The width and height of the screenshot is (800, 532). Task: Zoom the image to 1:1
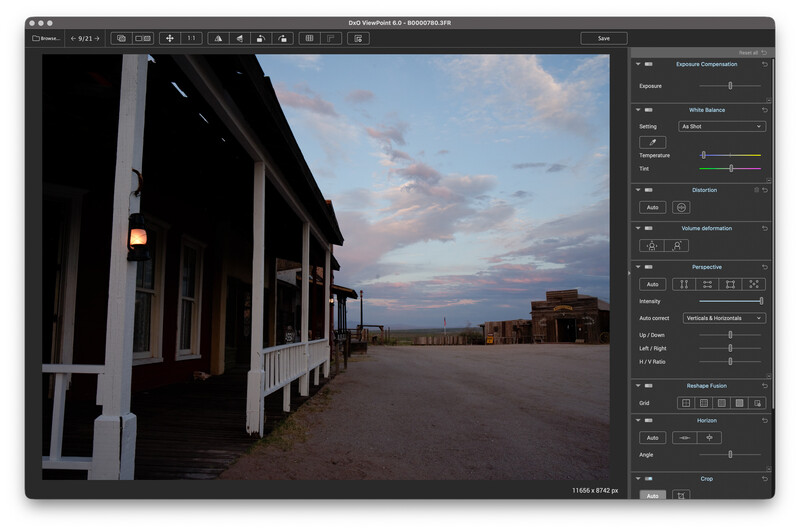[x=191, y=38]
